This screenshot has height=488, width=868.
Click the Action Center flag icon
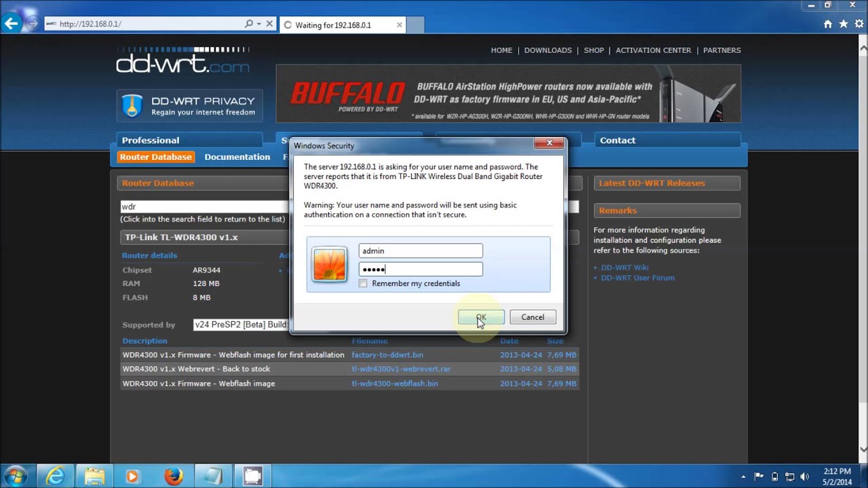[759, 476]
